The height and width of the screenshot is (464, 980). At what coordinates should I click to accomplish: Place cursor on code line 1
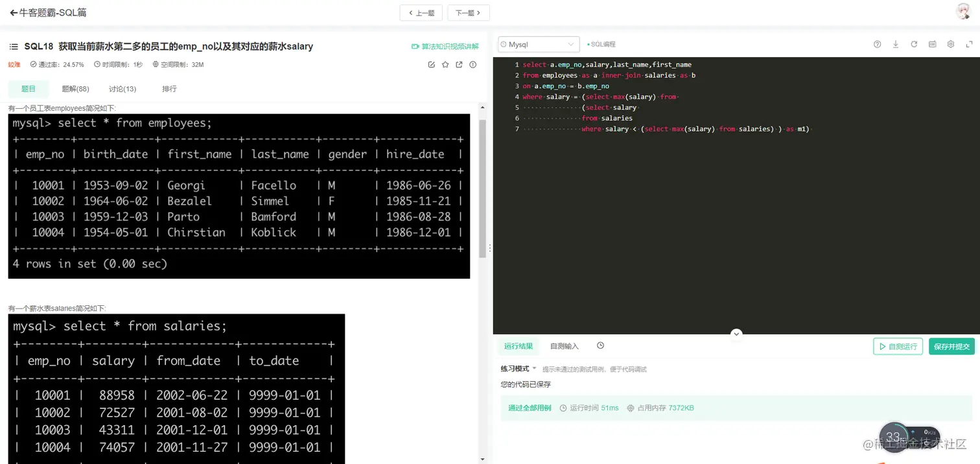tap(607, 65)
